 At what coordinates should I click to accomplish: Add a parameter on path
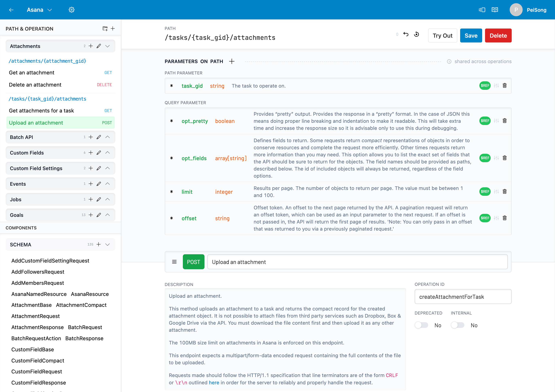[232, 61]
